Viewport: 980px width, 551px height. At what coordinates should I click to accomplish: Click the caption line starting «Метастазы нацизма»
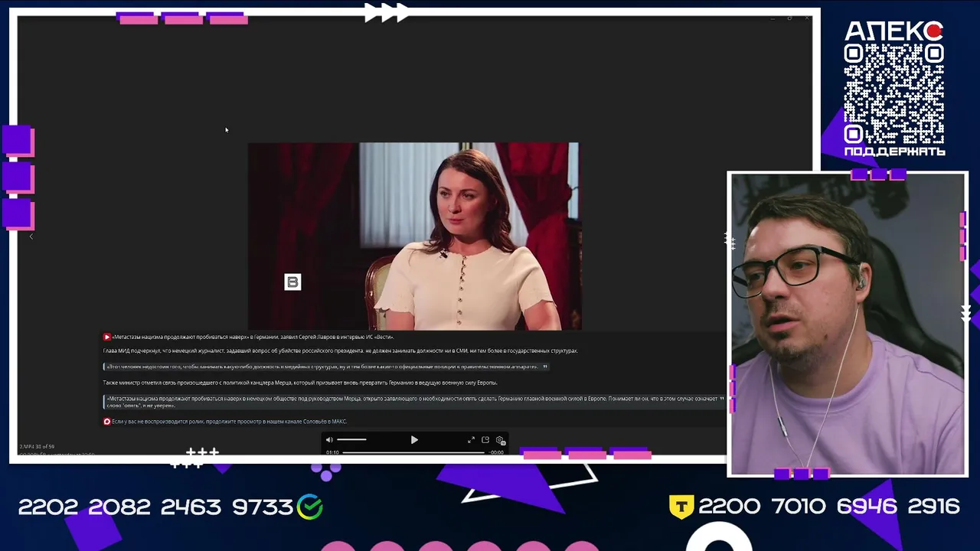(x=253, y=337)
